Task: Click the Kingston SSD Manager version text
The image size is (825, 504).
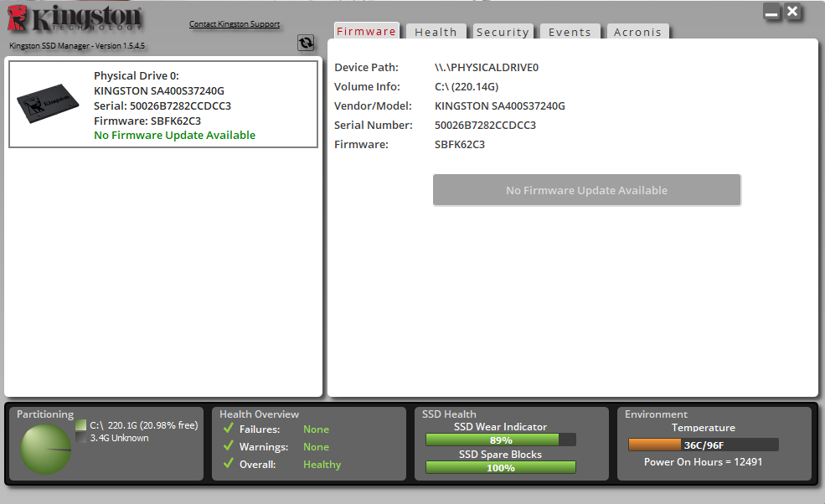Action: click(x=77, y=46)
